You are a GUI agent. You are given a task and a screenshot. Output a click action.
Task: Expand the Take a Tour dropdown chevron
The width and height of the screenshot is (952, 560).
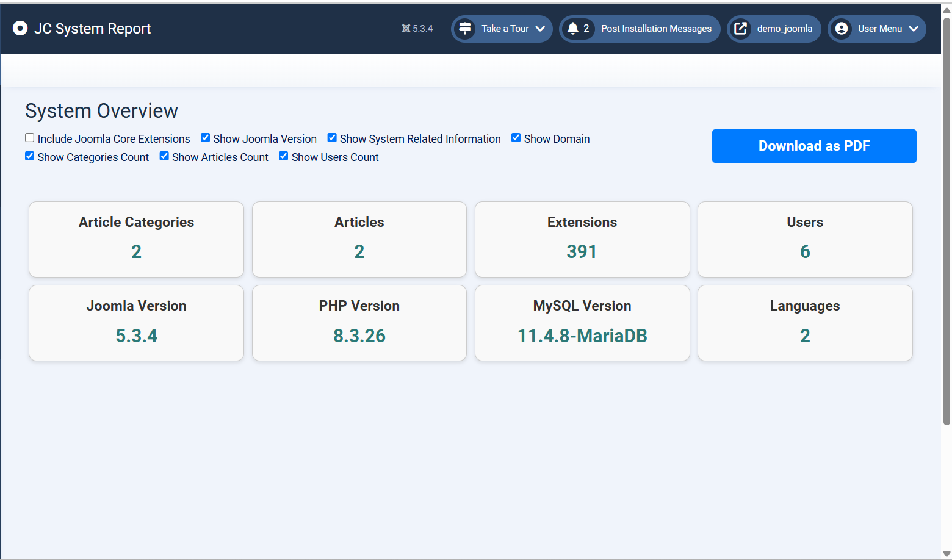[540, 29]
